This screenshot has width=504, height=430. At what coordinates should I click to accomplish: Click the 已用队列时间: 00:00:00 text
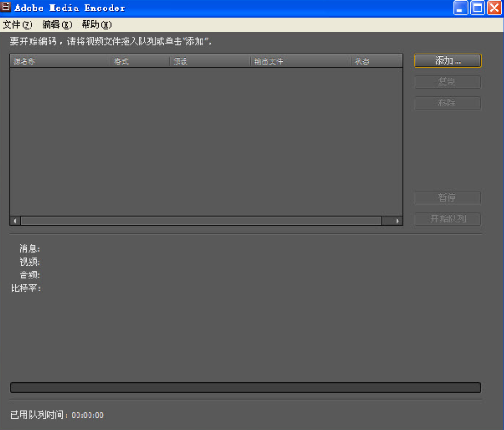coord(57,416)
